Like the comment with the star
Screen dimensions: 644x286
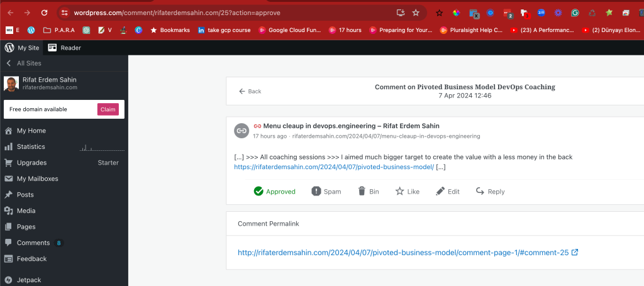(408, 191)
